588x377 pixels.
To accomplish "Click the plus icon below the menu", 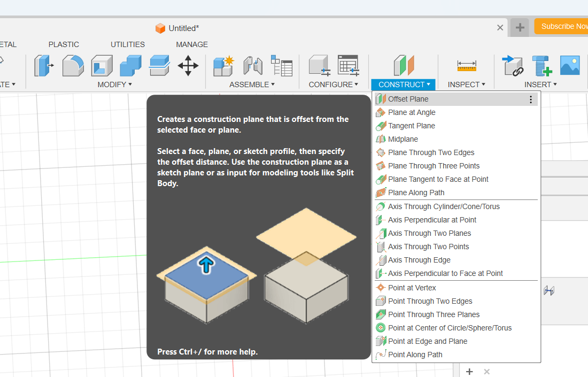I will 469,371.
